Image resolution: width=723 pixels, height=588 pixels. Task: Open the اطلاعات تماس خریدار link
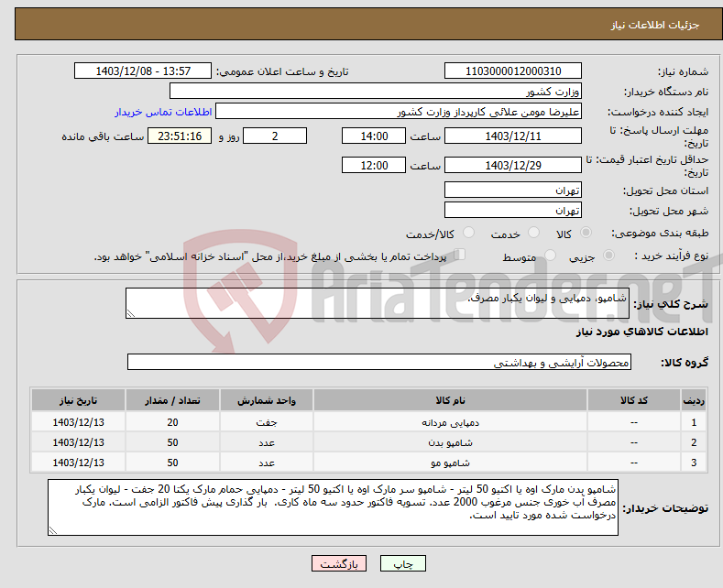(163, 112)
